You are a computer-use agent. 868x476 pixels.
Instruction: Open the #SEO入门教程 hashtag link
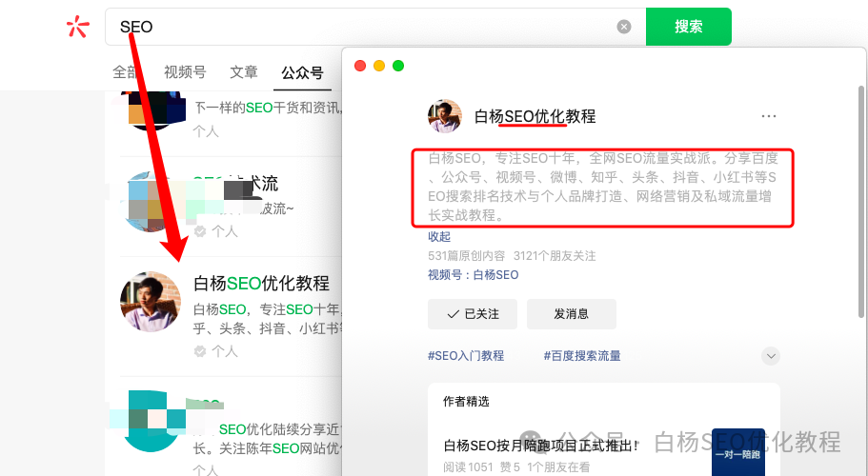point(466,356)
